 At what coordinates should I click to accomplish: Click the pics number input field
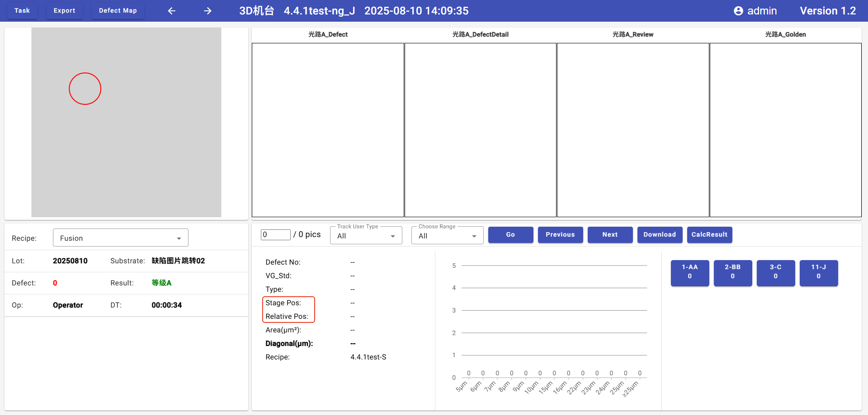pos(275,234)
